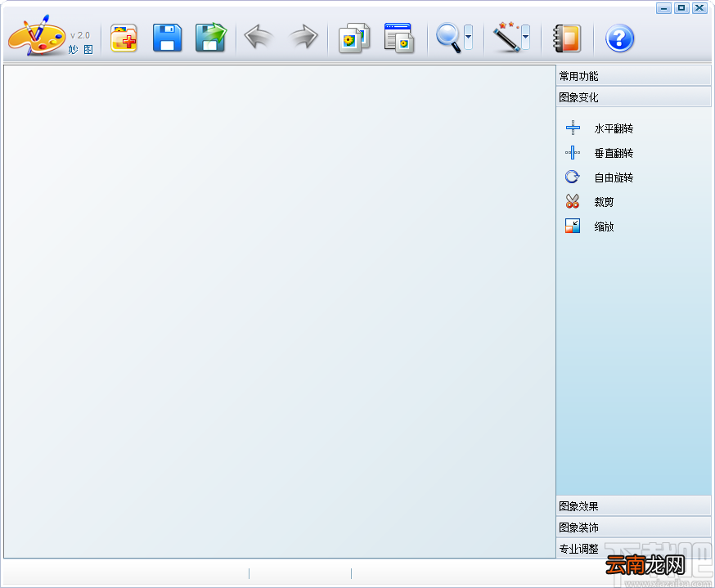Expand the 图象效果 panel section
The height and width of the screenshot is (588, 715).
633,506
